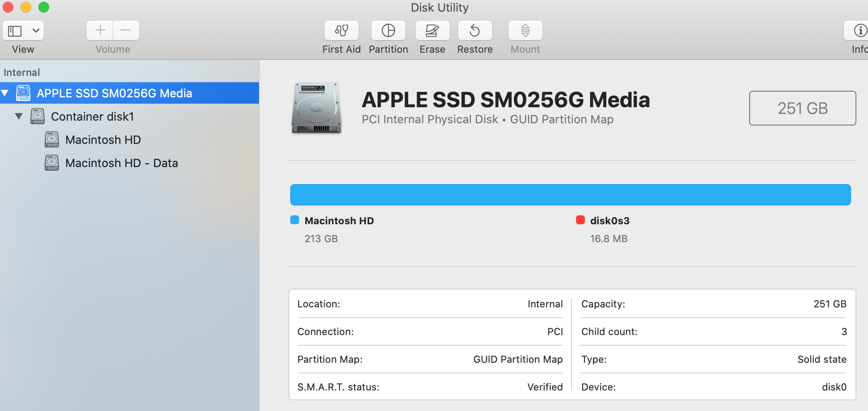Select Macintosh HD - Data volume
This screenshot has width=868, height=411.
(x=129, y=163)
